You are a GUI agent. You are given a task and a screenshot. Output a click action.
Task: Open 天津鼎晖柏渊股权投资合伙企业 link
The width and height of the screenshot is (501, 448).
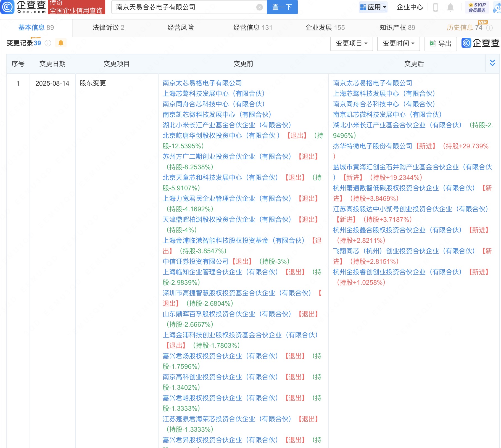tap(227, 220)
